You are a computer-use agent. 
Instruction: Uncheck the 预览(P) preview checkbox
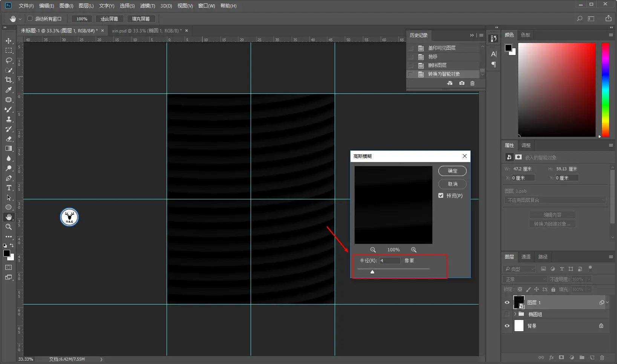pos(441,196)
